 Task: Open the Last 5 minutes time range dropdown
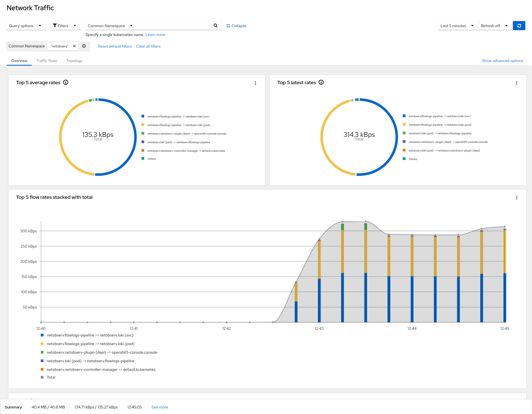457,26
